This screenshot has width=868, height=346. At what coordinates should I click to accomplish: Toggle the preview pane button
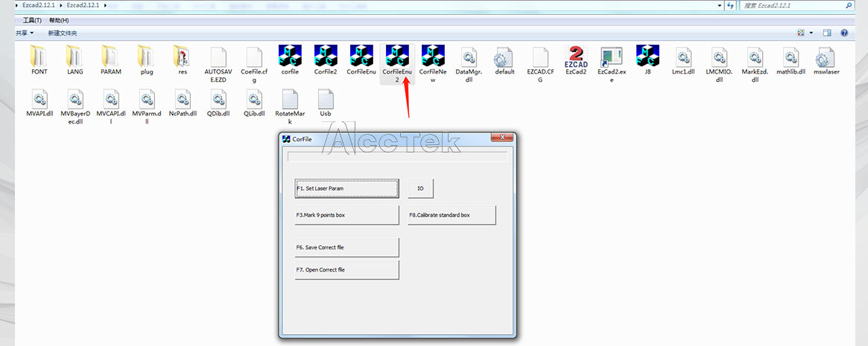827,33
